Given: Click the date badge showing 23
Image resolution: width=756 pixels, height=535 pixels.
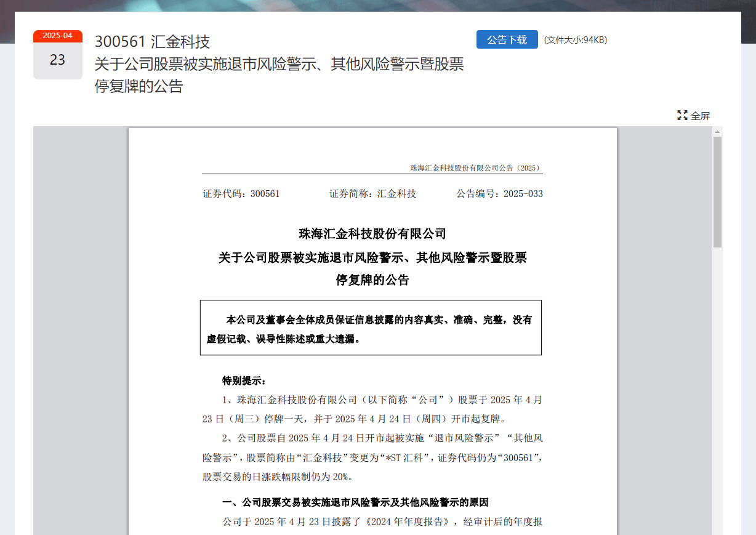Looking at the screenshot, I should (57, 55).
